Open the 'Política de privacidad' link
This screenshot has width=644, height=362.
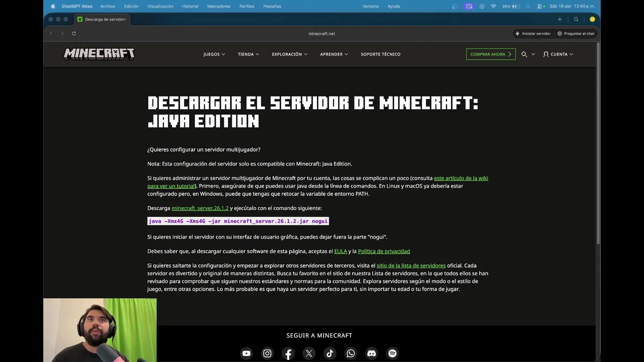384,251
